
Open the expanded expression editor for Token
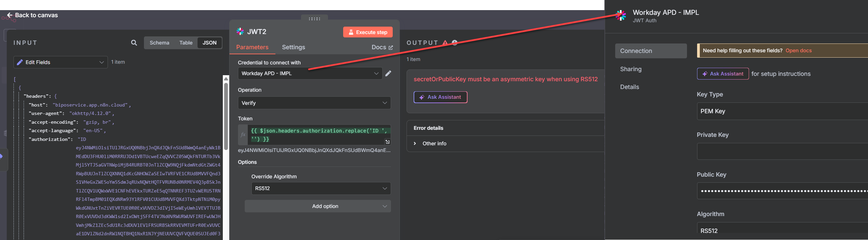(387, 142)
